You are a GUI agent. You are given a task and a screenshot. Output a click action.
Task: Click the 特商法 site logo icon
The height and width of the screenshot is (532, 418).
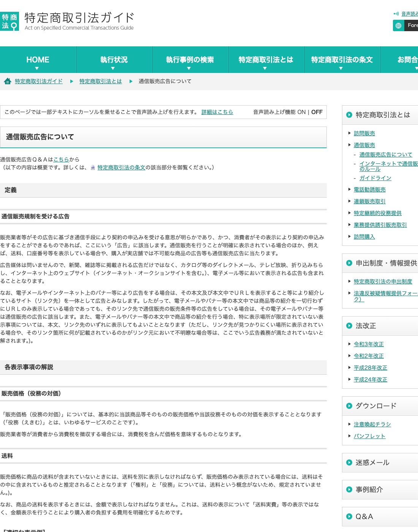(x=9, y=21)
